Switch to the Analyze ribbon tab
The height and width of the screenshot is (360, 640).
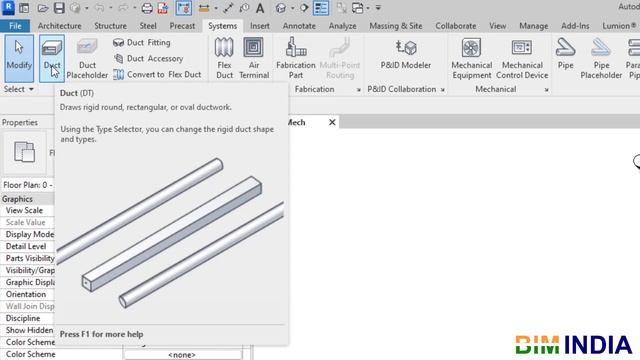(x=342, y=26)
